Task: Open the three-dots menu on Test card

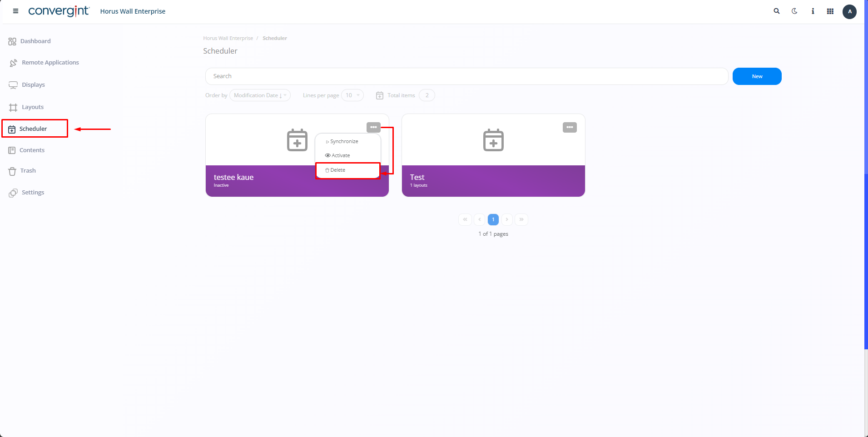Action: [570, 127]
